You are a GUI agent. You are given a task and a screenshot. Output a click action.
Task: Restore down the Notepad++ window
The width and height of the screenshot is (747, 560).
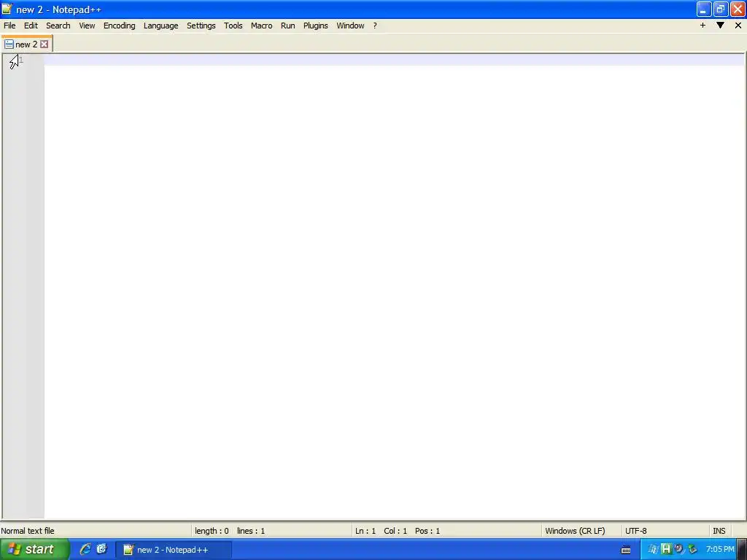coord(721,9)
